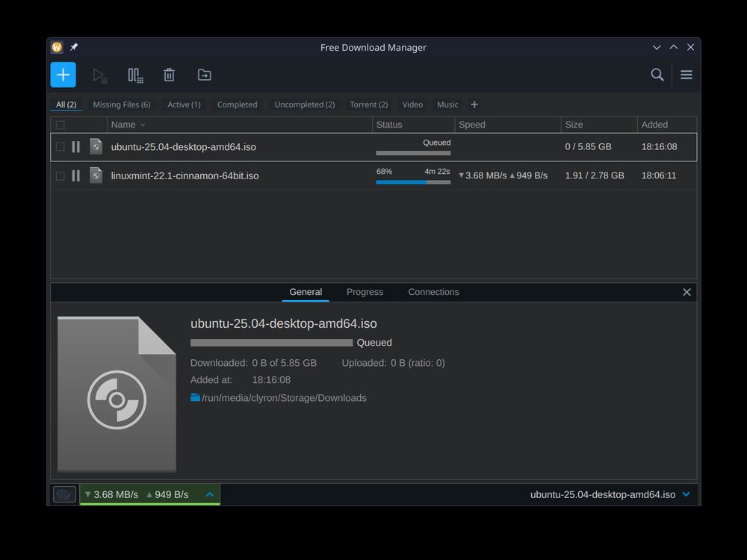Select the Completed filter tab
The height and width of the screenshot is (560, 747).
click(x=238, y=105)
